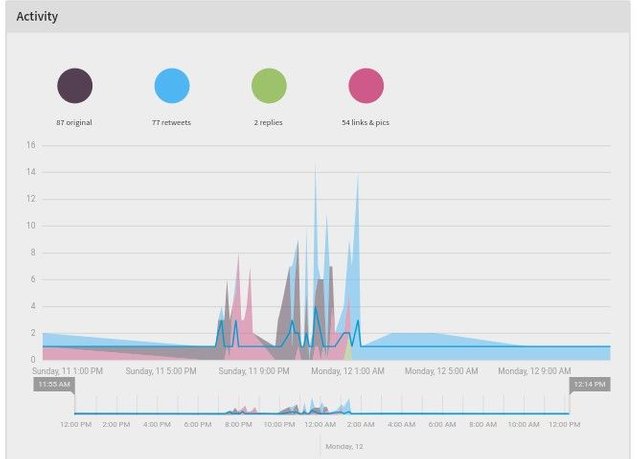Click the Activity panel header title
Screen dimensions: 640x459
pos(37,16)
